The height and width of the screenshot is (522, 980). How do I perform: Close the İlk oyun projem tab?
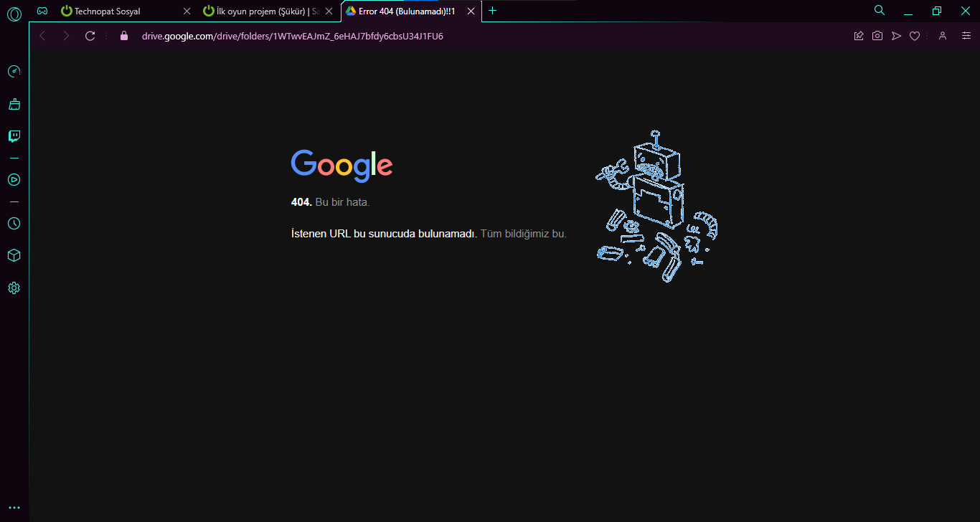tap(329, 11)
